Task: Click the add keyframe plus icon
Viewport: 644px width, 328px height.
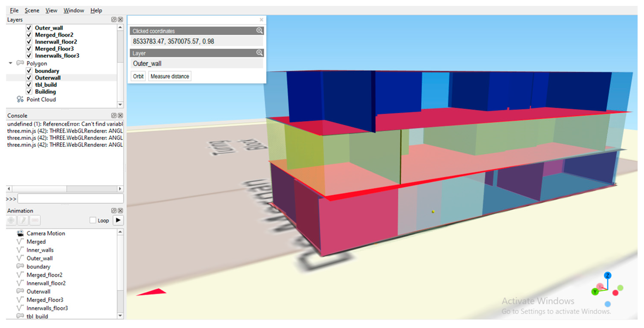Action: (11, 220)
